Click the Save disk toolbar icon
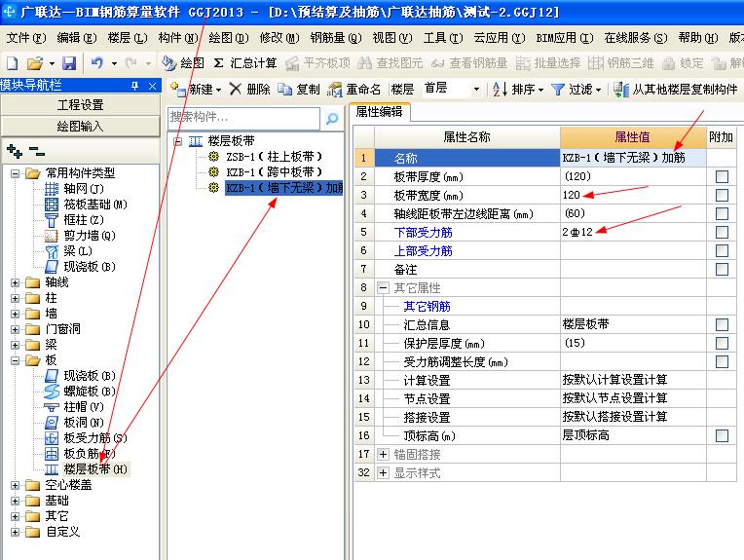This screenshot has width=744, height=560. [69, 63]
